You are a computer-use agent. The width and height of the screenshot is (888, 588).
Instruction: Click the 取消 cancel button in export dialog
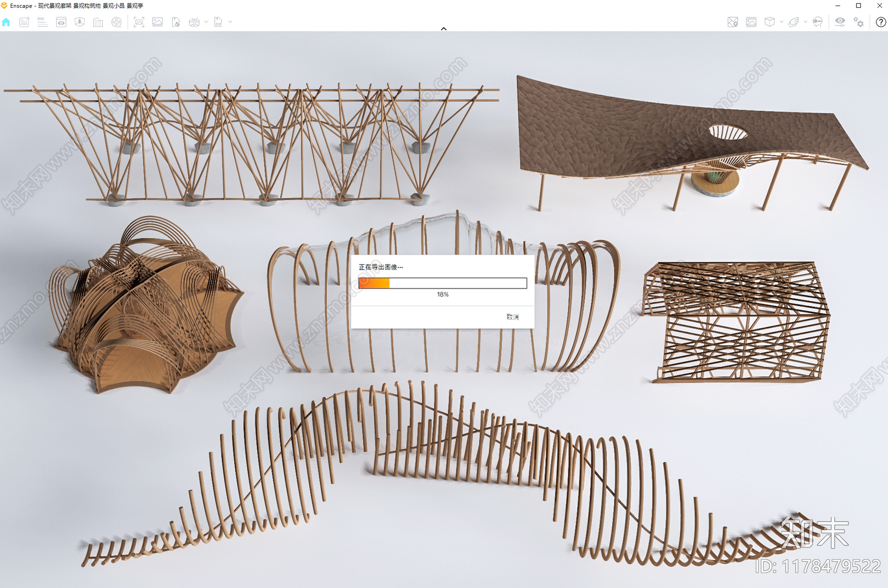512,317
